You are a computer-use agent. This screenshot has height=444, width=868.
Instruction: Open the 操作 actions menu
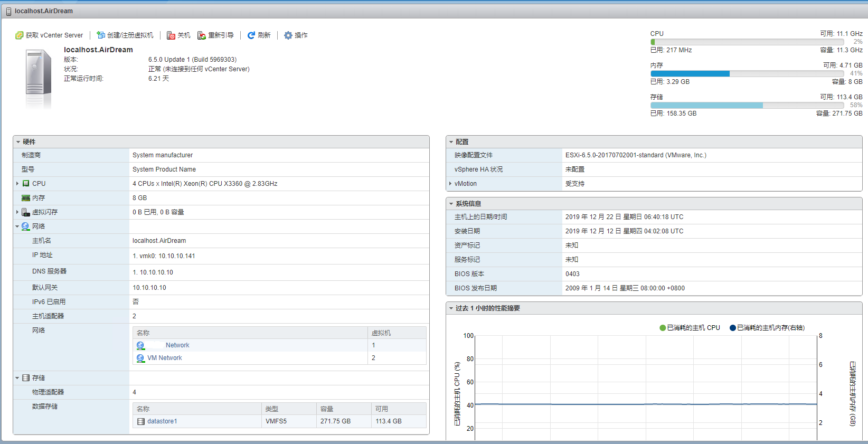(296, 35)
